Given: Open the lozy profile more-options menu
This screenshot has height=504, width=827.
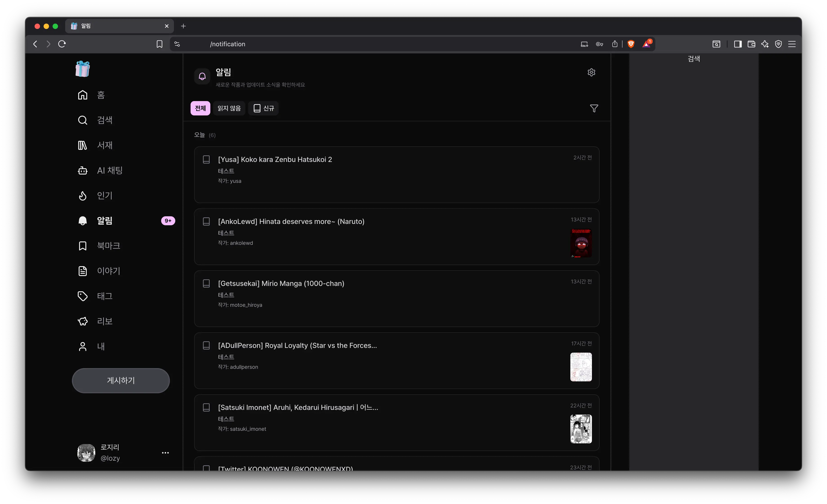Looking at the screenshot, I should pos(165,453).
